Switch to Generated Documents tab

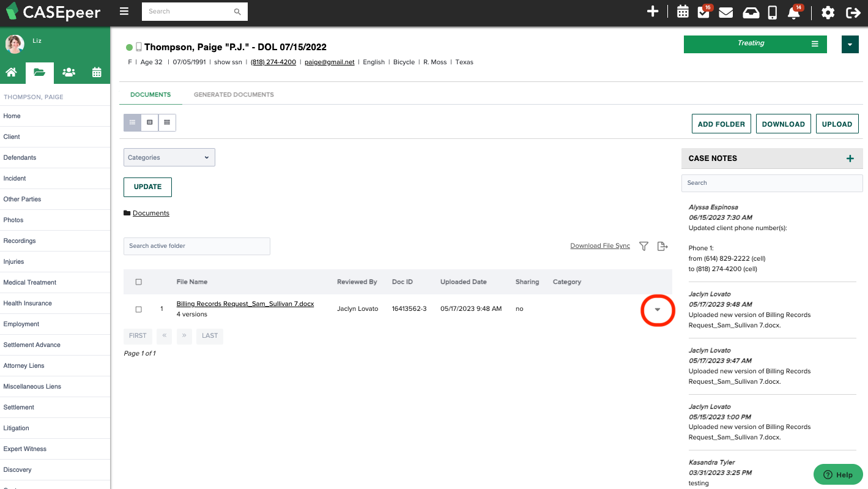234,95
